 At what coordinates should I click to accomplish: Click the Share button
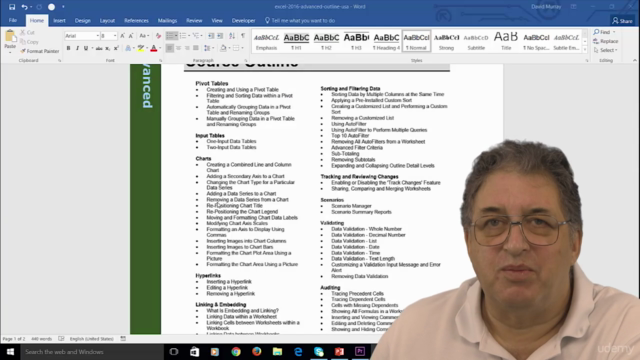click(622, 20)
